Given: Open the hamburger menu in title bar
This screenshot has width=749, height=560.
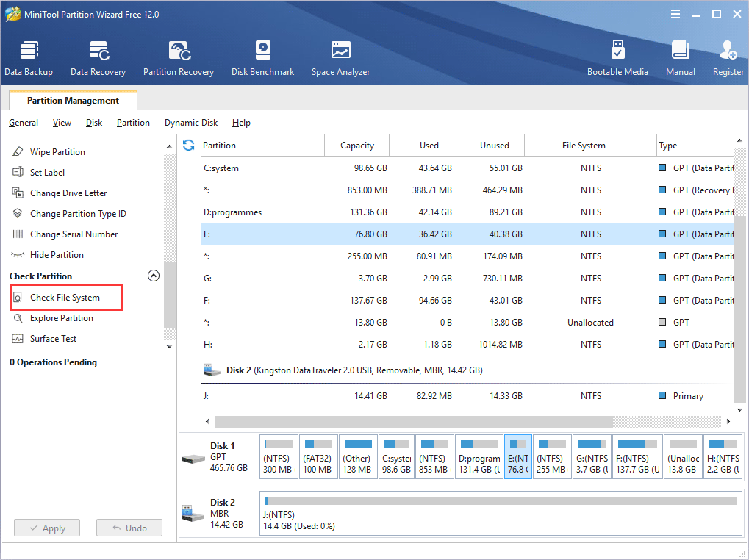Looking at the screenshot, I should coord(675,14).
